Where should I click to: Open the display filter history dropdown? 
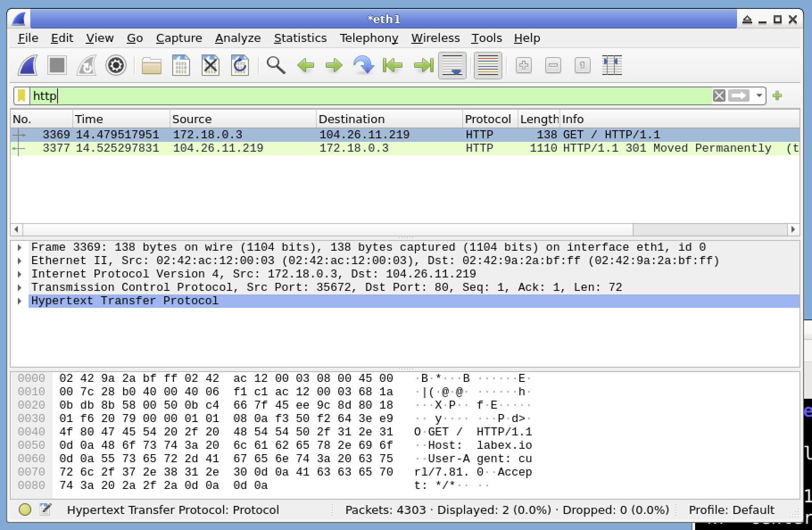click(x=759, y=96)
